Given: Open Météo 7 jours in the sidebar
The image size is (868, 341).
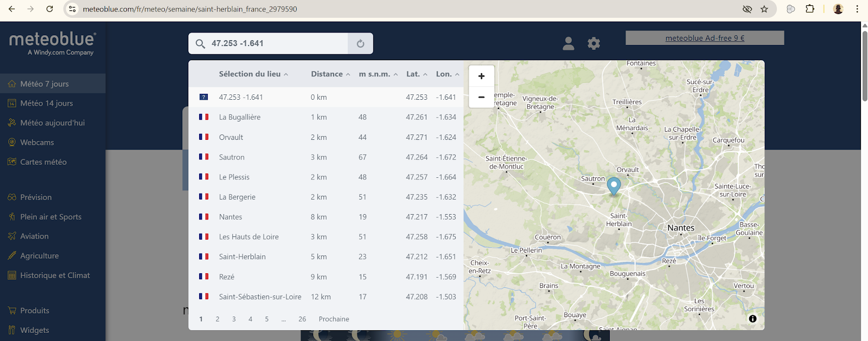Looking at the screenshot, I should tap(53, 83).
